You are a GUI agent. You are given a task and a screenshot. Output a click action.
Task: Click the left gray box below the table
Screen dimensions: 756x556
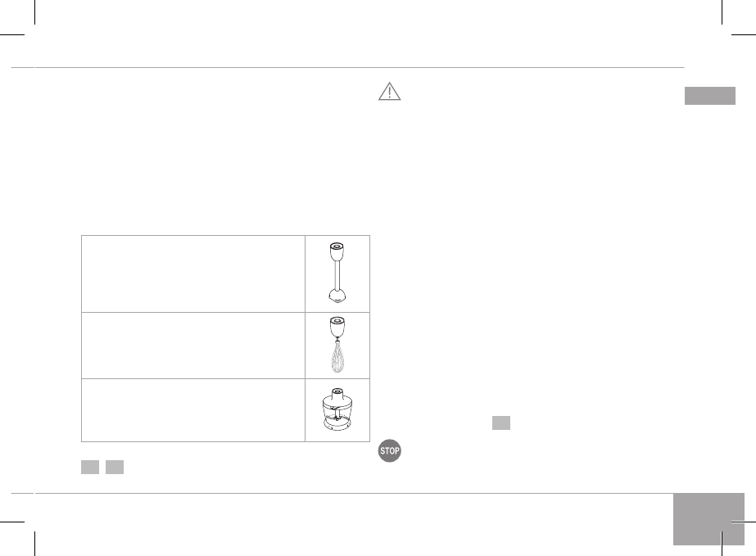point(90,466)
